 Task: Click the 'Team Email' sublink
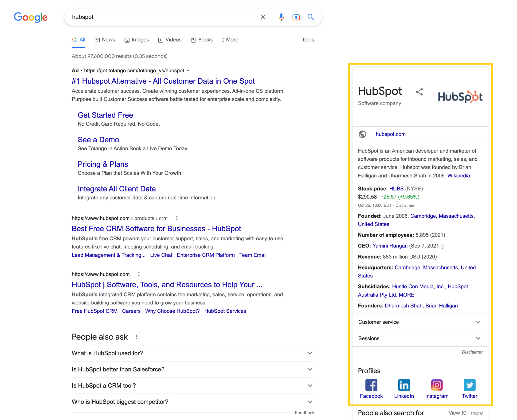coord(253,255)
